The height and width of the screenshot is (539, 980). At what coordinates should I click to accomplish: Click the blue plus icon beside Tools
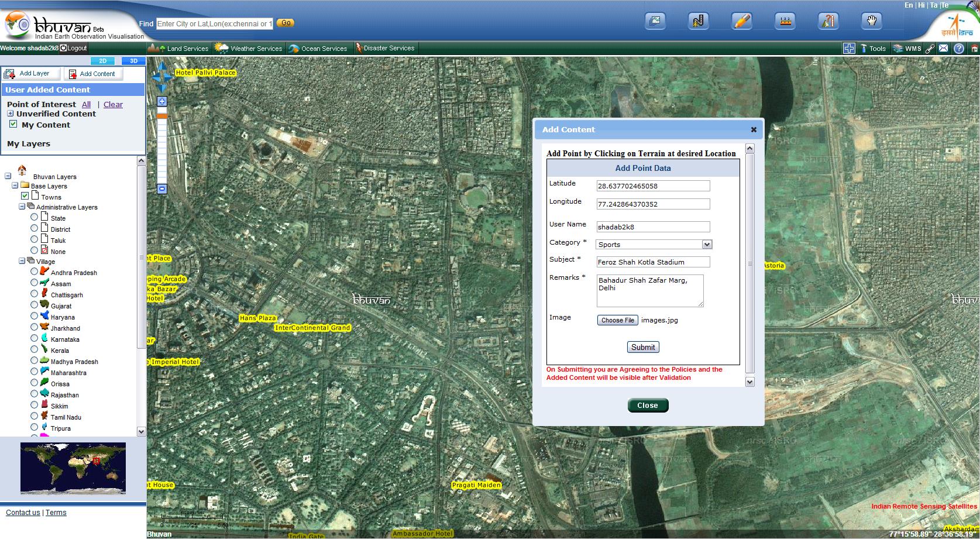[x=849, y=49]
